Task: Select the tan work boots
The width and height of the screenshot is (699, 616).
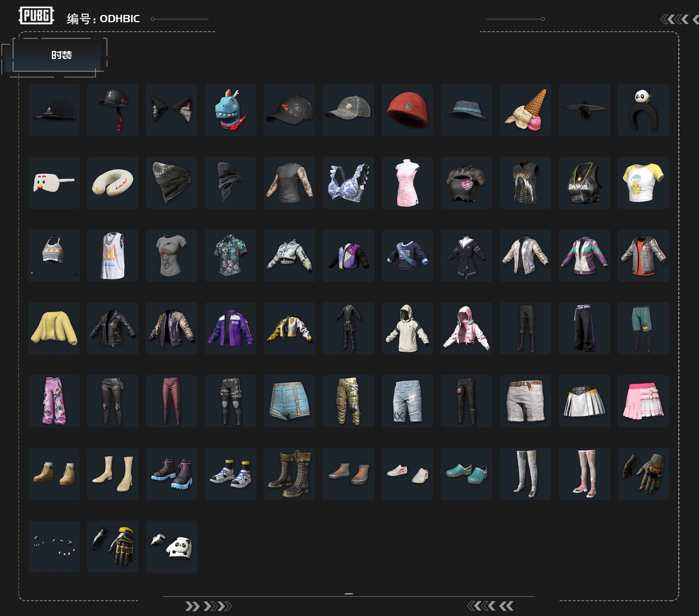Action: click(54, 474)
